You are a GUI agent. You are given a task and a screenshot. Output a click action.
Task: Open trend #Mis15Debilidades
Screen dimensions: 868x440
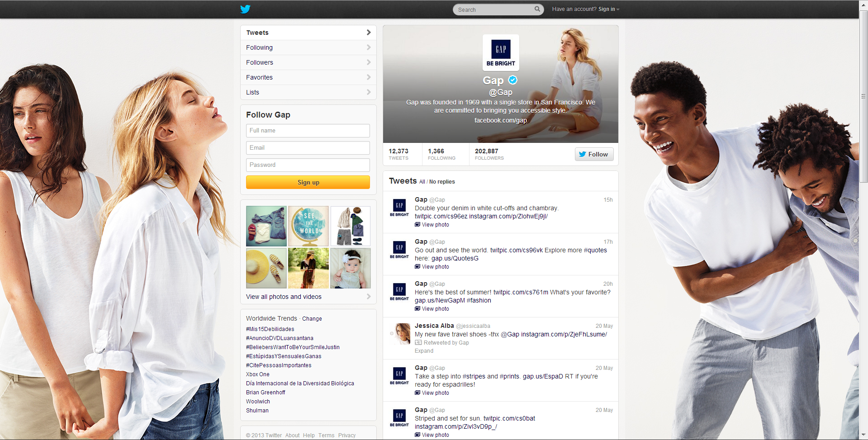(x=270, y=329)
